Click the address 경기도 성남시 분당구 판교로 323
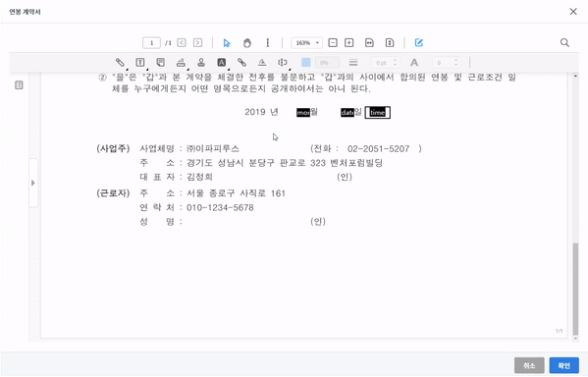The image size is (588, 377). (x=256, y=163)
